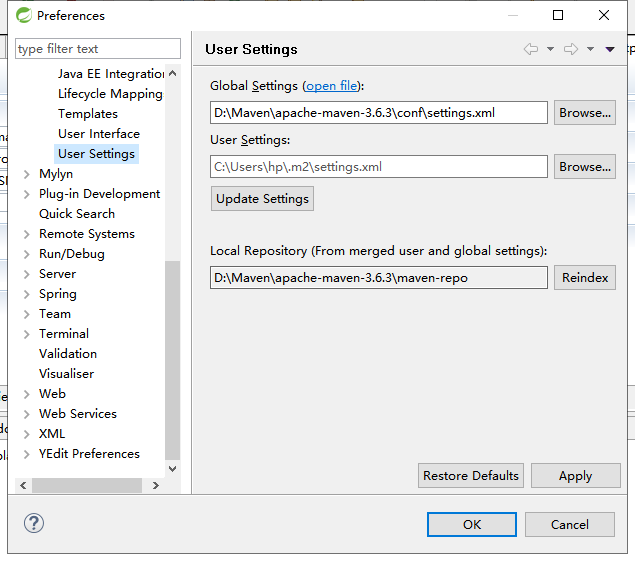Image resolution: width=635 pixels, height=561 pixels.
Task: Expand the Terminal node
Action: point(27,334)
